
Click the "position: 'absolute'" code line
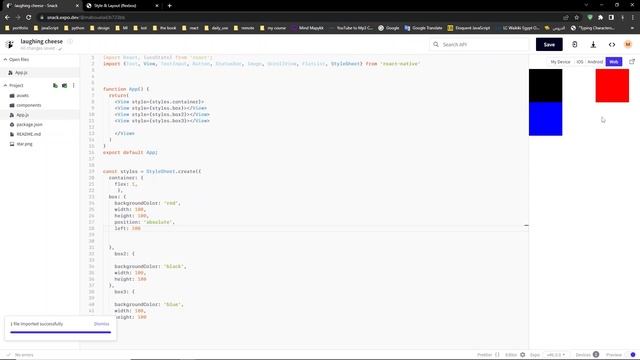(x=144, y=222)
